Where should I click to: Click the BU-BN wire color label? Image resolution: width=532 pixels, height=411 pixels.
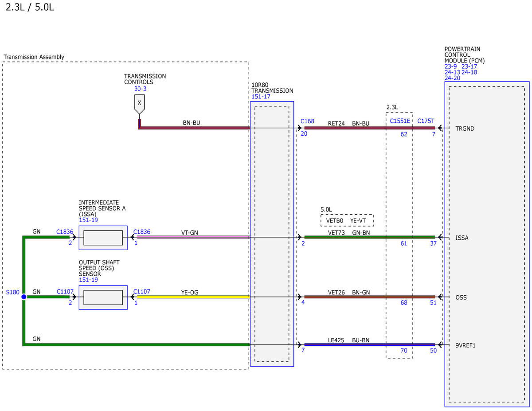[x=361, y=340]
